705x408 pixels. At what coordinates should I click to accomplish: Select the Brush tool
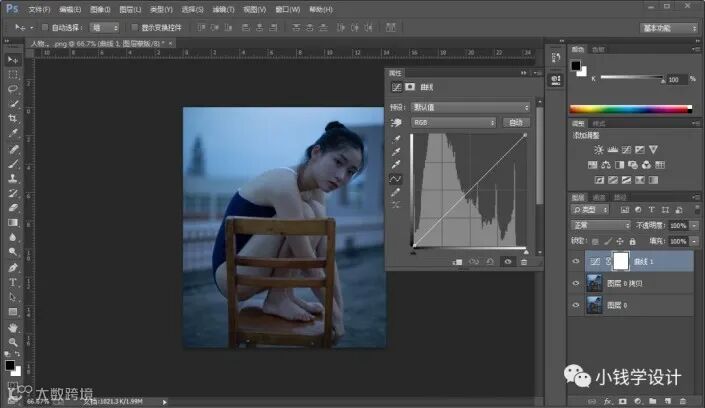pos(13,163)
